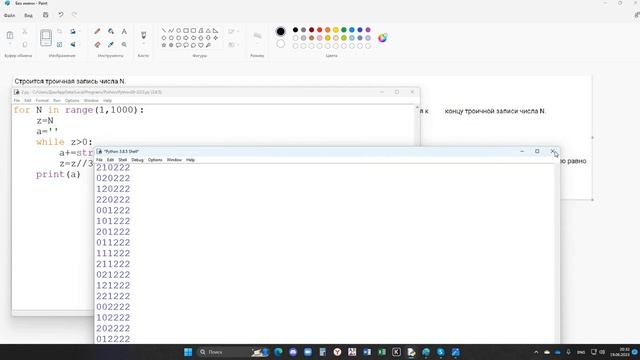Click the Paste clipboard icon in Paint
The height and width of the screenshot is (360, 640).
(10, 36)
